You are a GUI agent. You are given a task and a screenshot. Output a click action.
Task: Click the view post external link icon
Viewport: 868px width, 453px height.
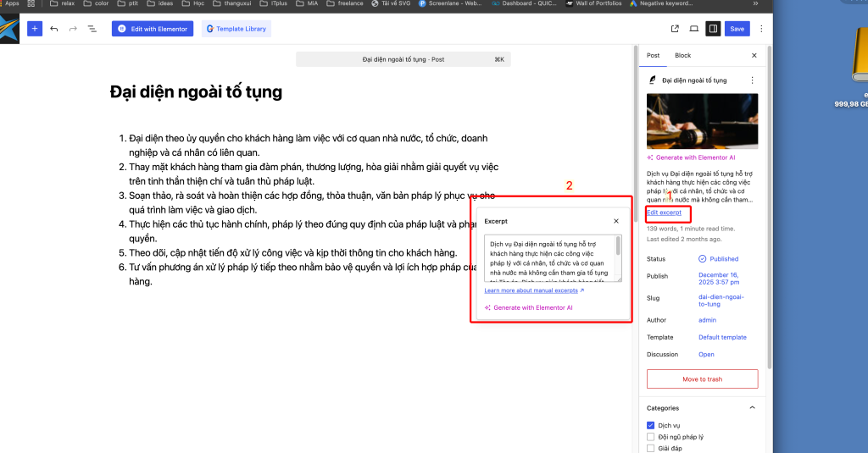675,29
